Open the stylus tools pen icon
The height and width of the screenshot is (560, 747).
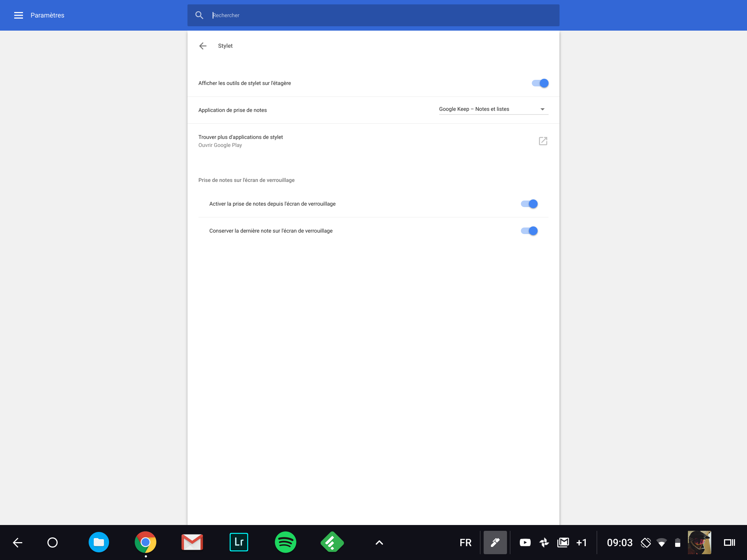[x=495, y=542]
